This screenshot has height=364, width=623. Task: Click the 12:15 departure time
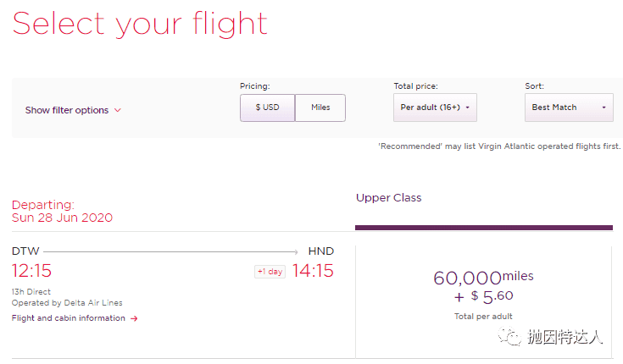tap(32, 271)
